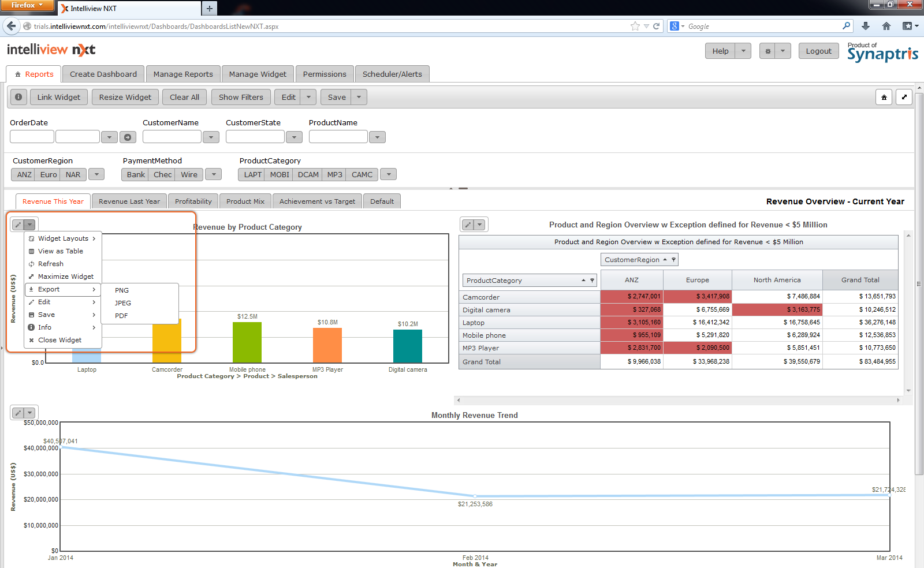Click the Show Filters button
924x568 pixels.
pyautogui.click(x=241, y=97)
